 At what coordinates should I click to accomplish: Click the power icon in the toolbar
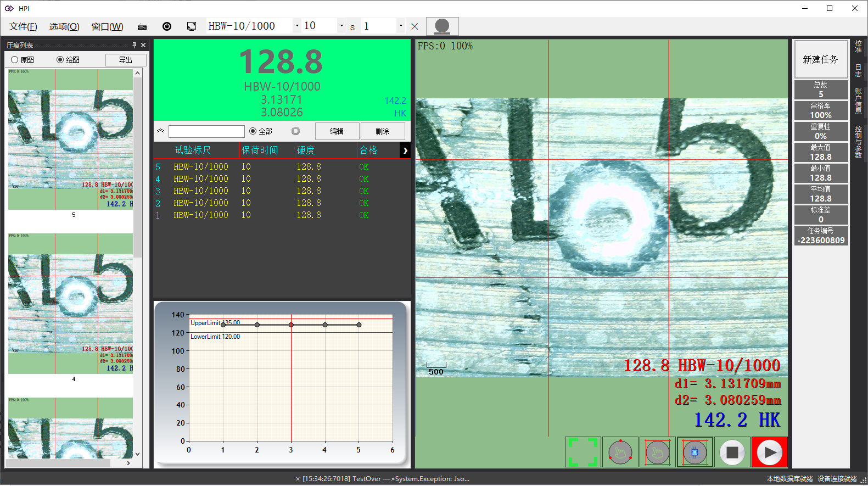[167, 26]
